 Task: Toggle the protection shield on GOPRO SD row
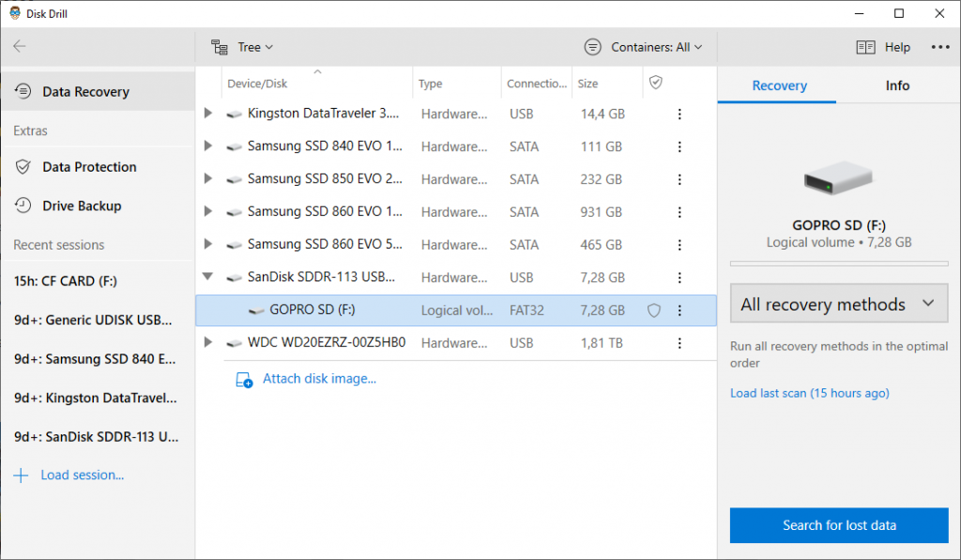click(654, 310)
